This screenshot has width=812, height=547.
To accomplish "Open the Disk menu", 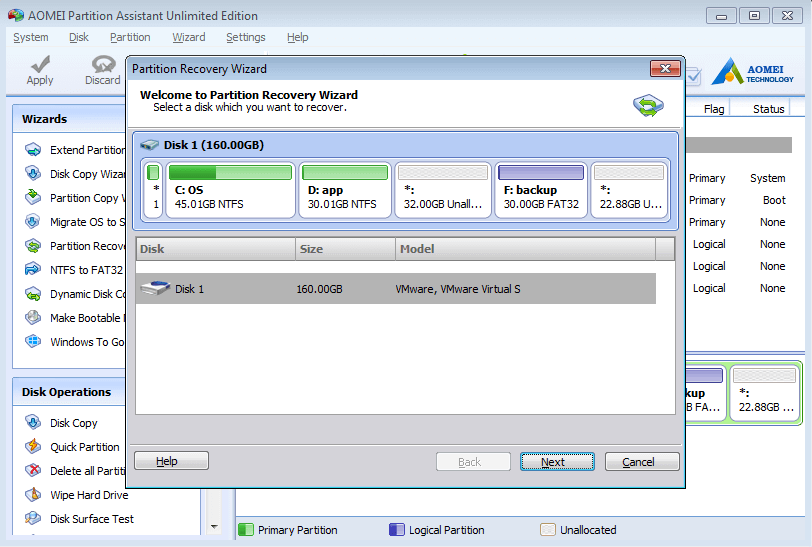I will (79, 37).
